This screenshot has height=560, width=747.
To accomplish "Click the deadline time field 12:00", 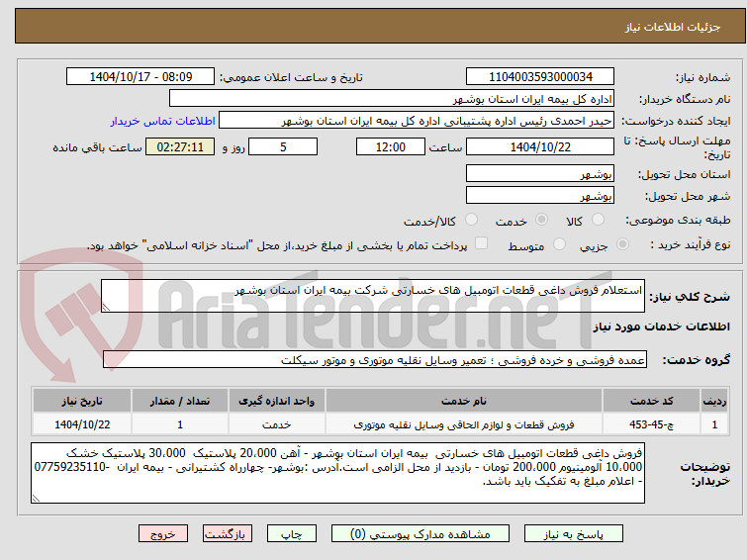I will coord(390,146).
